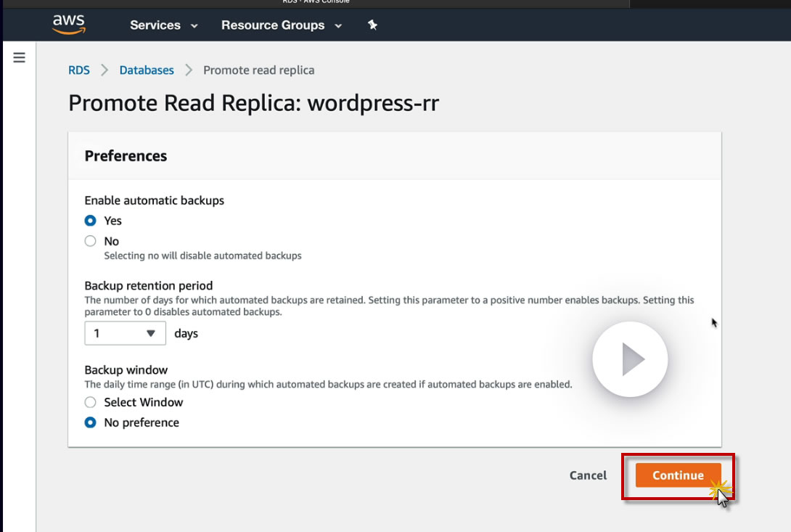Viewport: 791px width, 532px height.
Task: Expand the Resource Groups menu
Action: [282, 25]
